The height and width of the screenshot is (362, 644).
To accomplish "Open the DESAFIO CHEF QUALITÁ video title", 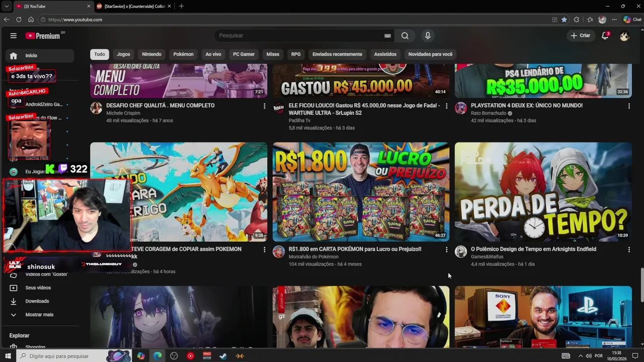I will pos(160,106).
